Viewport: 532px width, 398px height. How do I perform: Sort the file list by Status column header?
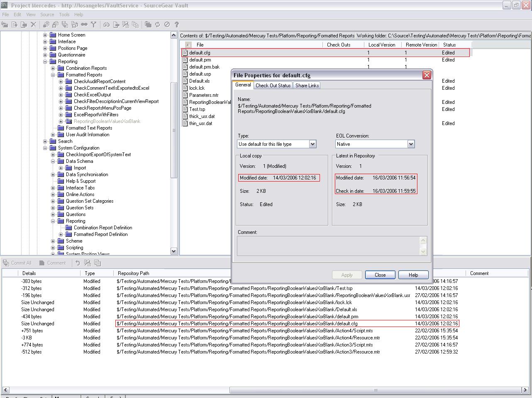tap(456, 44)
